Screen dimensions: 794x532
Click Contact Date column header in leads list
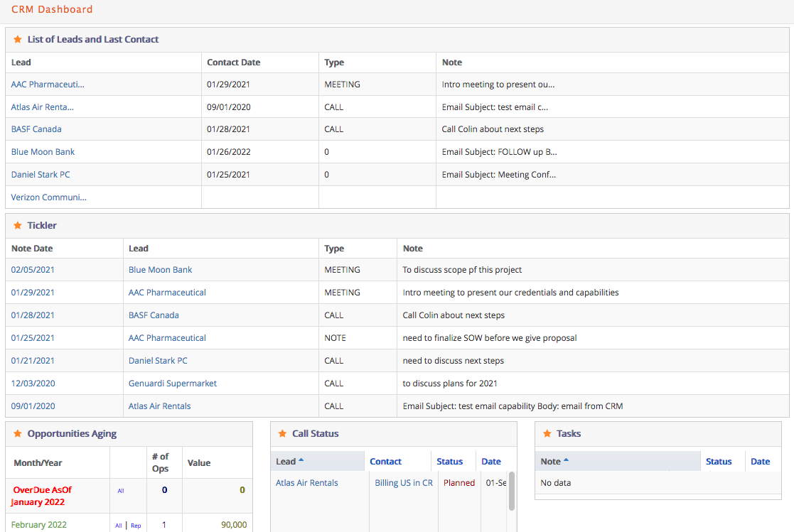[233, 63]
